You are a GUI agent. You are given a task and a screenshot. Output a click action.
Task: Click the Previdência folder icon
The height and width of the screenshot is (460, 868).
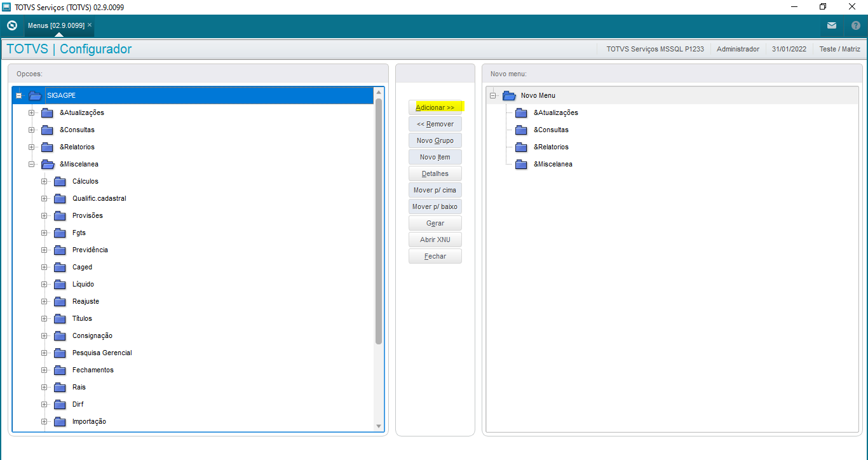pos(60,250)
